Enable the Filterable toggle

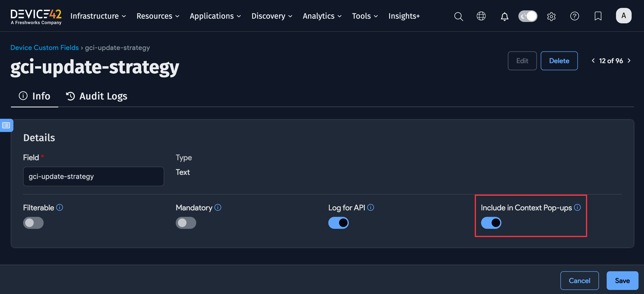coord(33,223)
